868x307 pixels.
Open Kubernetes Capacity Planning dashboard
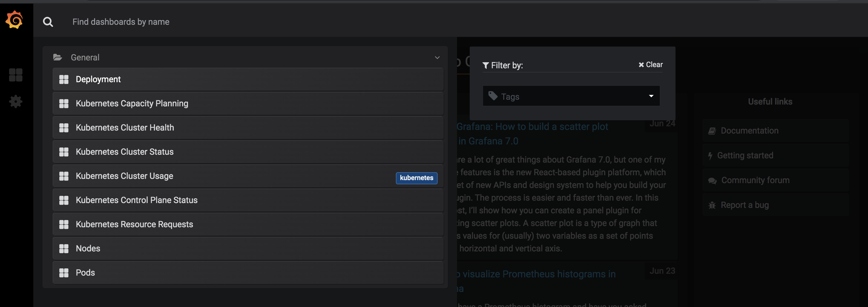click(248, 104)
